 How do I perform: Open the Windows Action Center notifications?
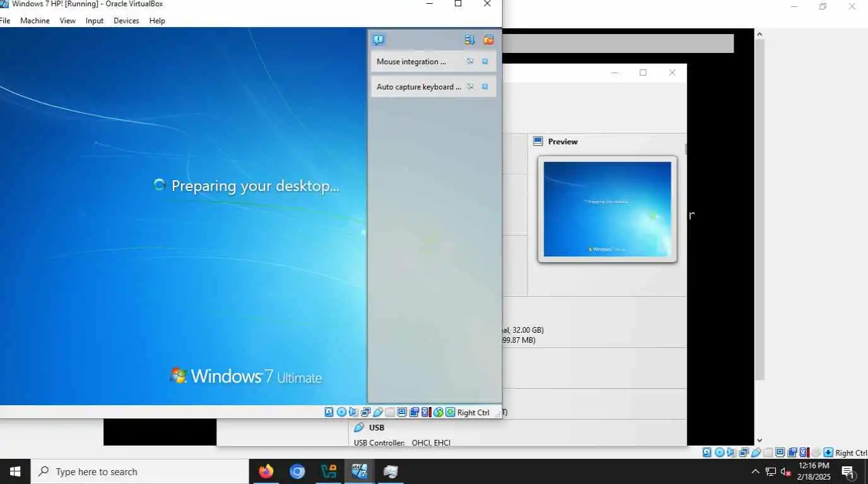pyautogui.click(x=848, y=471)
